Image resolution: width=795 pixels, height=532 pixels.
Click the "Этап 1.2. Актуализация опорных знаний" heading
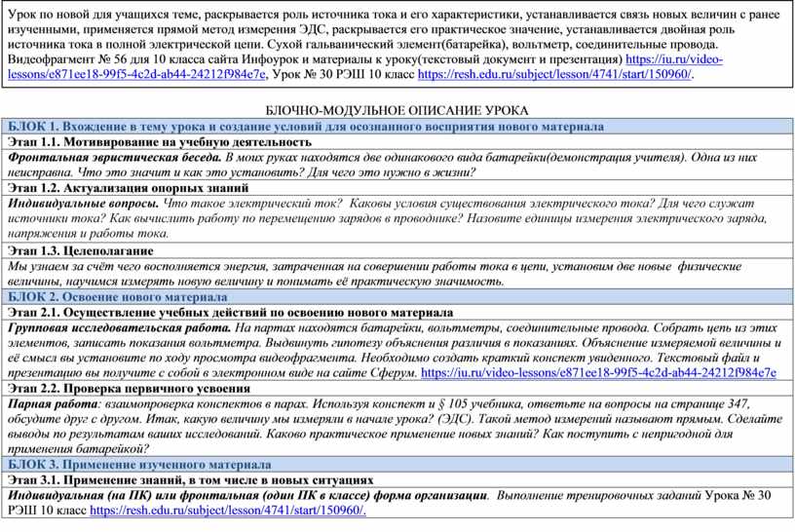point(128,187)
